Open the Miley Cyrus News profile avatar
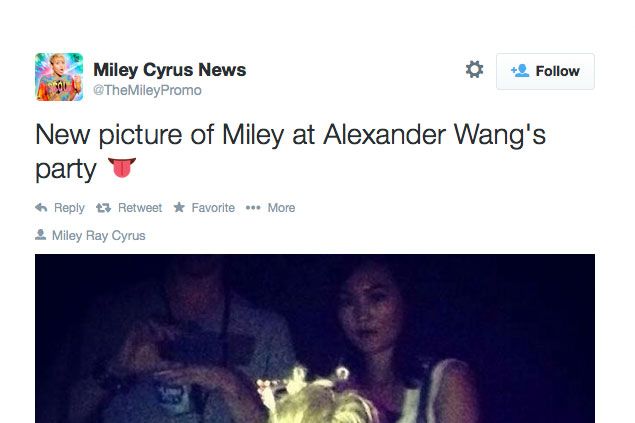The height and width of the screenshot is (423, 635). 59,77
